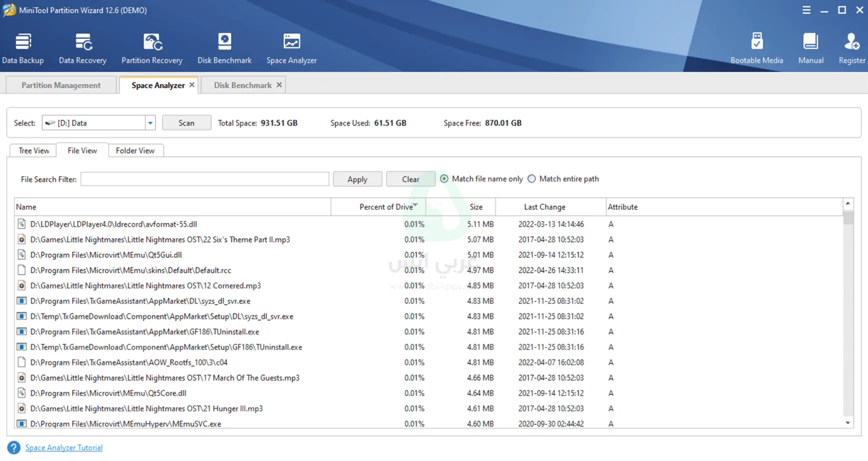Open the Folder View tab

135,150
